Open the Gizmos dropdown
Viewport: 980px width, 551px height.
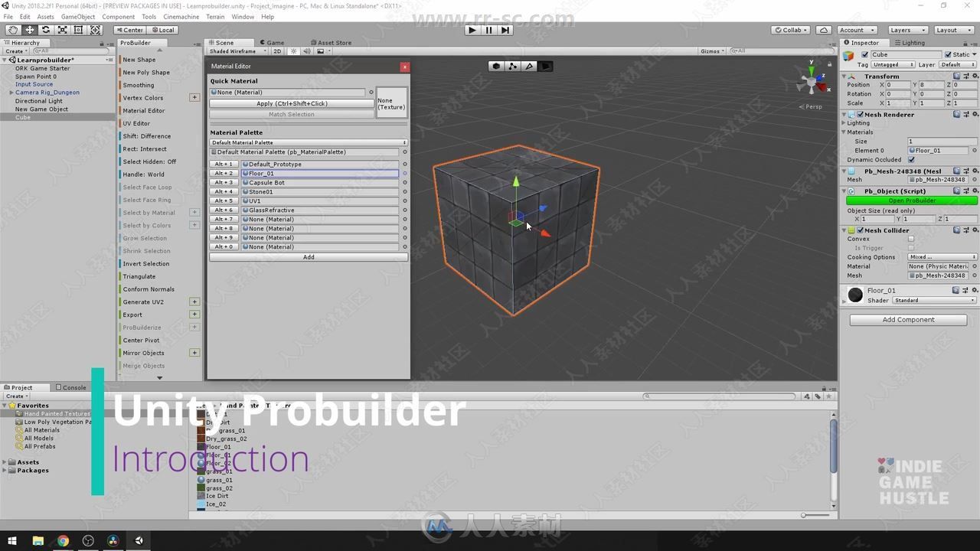click(x=712, y=51)
